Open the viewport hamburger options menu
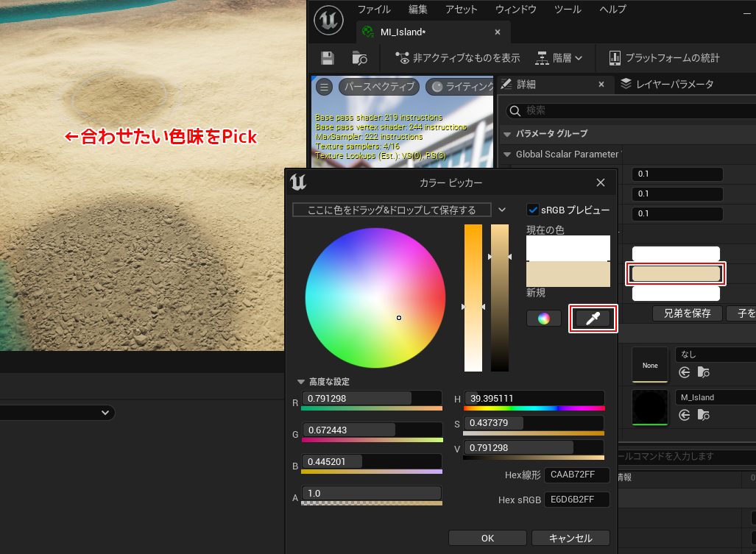The width and height of the screenshot is (756, 554). 324,87
